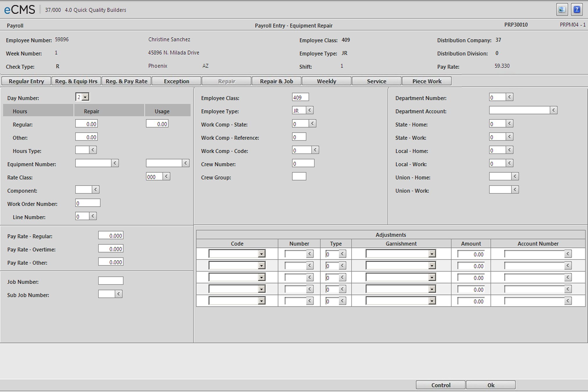Open lookup for Work Comp - Code

[315, 150]
